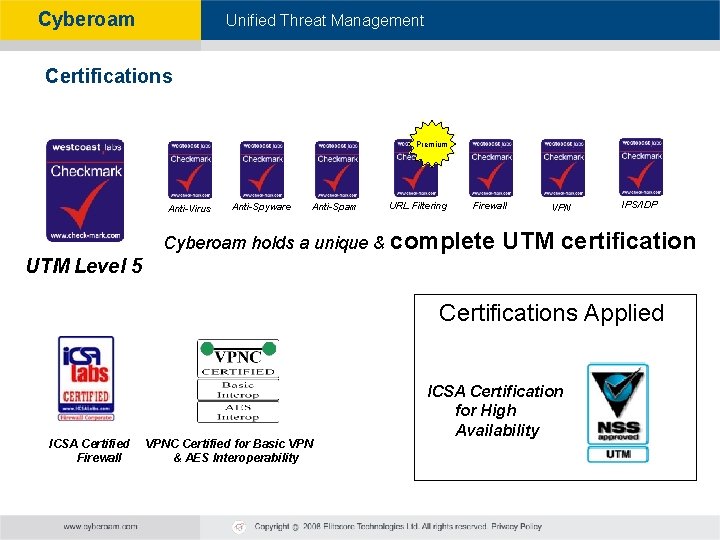Click the Anti-Spyware Checkmark badge
The width and height of the screenshot is (720, 540).
(262, 170)
